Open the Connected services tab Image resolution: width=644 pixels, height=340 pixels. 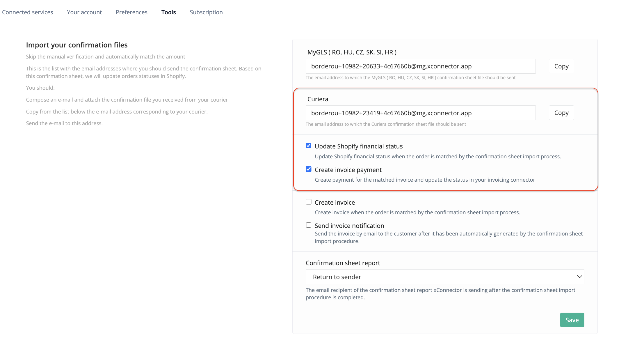[28, 12]
